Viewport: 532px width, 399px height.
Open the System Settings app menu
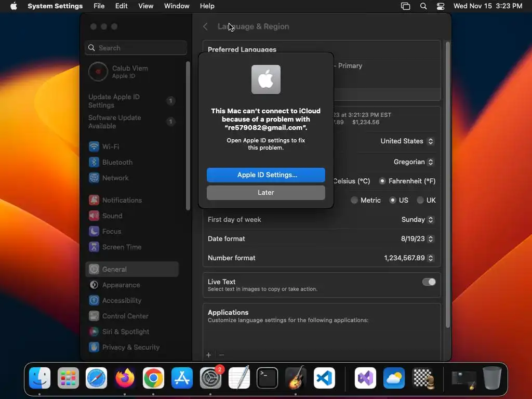55,6
